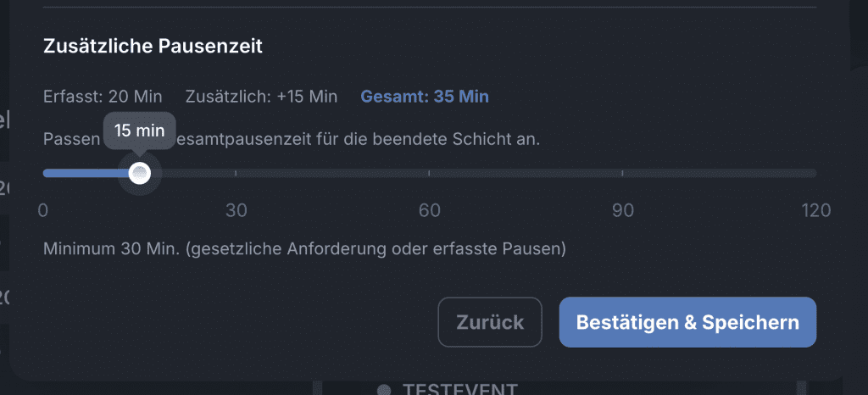The height and width of the screenshot is (395, 868).
Task: Click the slider track's far right end
Action: point(815,174)
